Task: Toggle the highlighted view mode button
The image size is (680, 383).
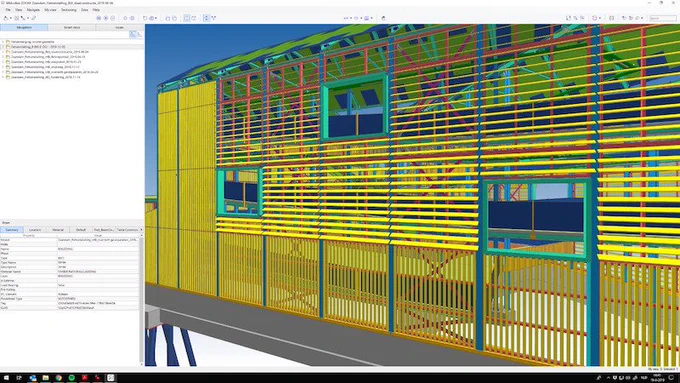Action: pos(187,18)
